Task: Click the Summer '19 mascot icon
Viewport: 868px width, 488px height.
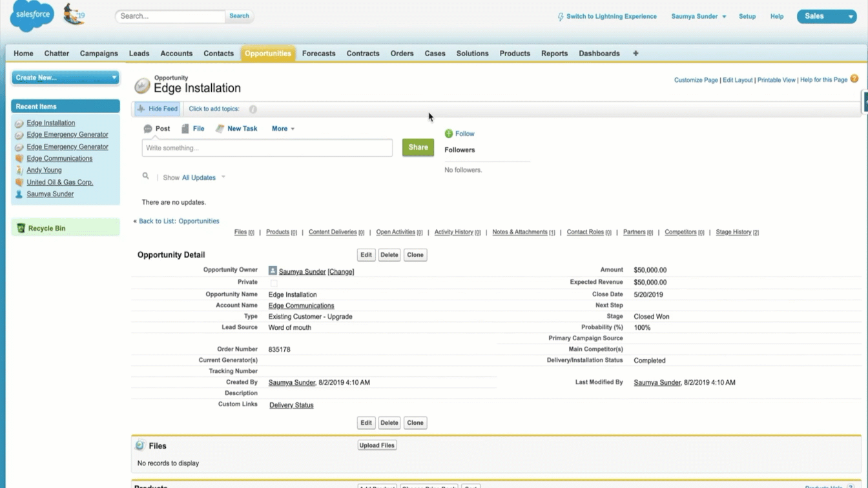Action: [x=74, y=14]
